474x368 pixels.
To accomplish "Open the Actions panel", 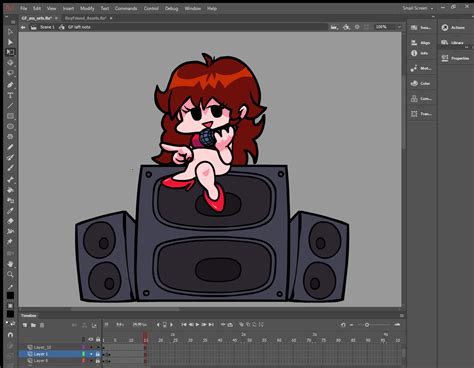I will (x=453, y=28).
